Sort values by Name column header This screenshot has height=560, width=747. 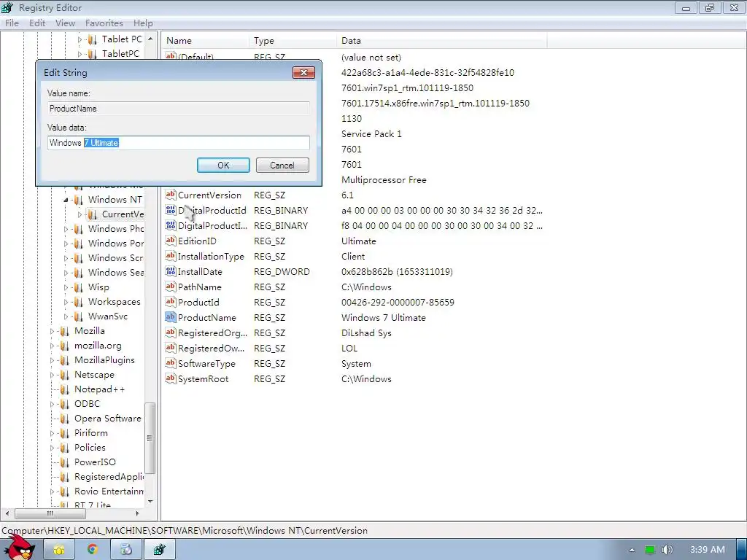pyautogui.click(x=205, y=41)
